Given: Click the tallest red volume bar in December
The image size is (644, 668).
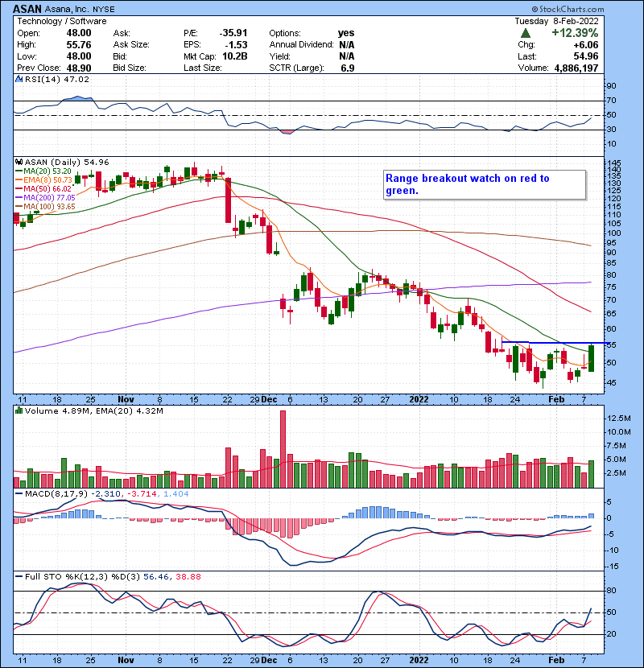Looking at the screenshot, I should click(x=283, y=449).
